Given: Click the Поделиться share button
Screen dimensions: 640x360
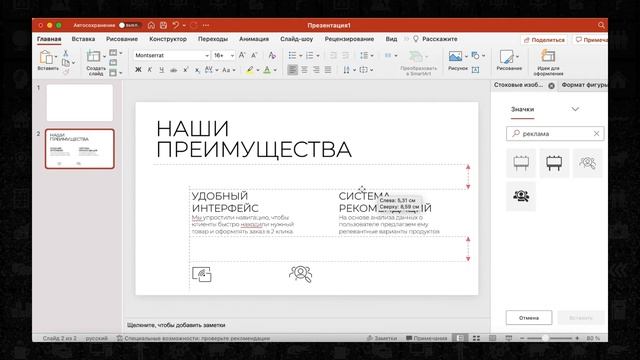Looking at the screenshot, I should tap(544, 40).
